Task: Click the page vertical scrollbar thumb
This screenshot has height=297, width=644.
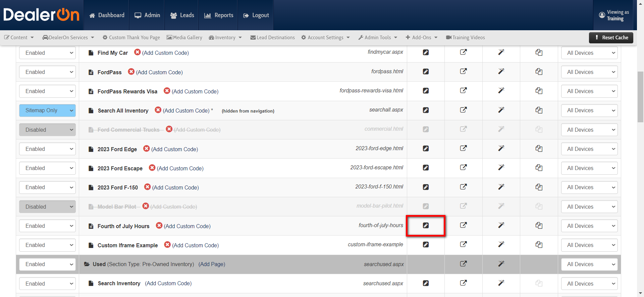Action: click(x=640, y=97)
